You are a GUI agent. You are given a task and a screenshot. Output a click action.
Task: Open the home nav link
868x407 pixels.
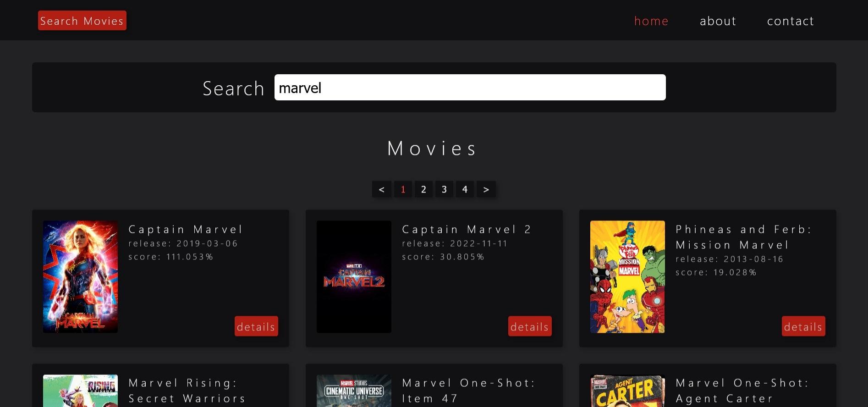651,21
